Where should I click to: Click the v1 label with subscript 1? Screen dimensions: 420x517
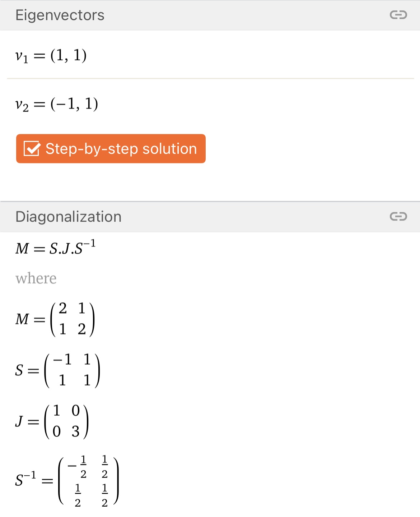coord(22,56)
